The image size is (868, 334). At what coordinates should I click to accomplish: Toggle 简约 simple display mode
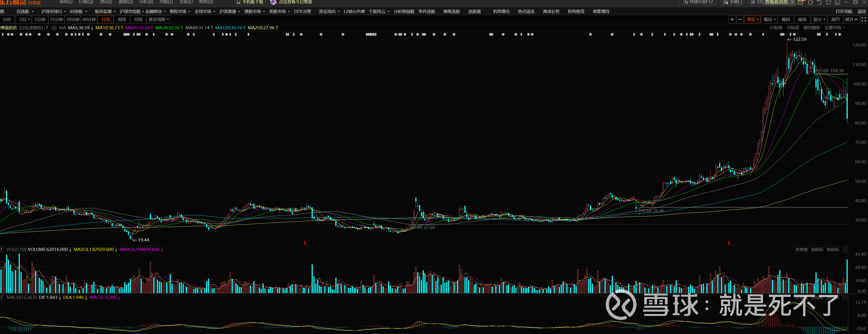coord(835,20)
